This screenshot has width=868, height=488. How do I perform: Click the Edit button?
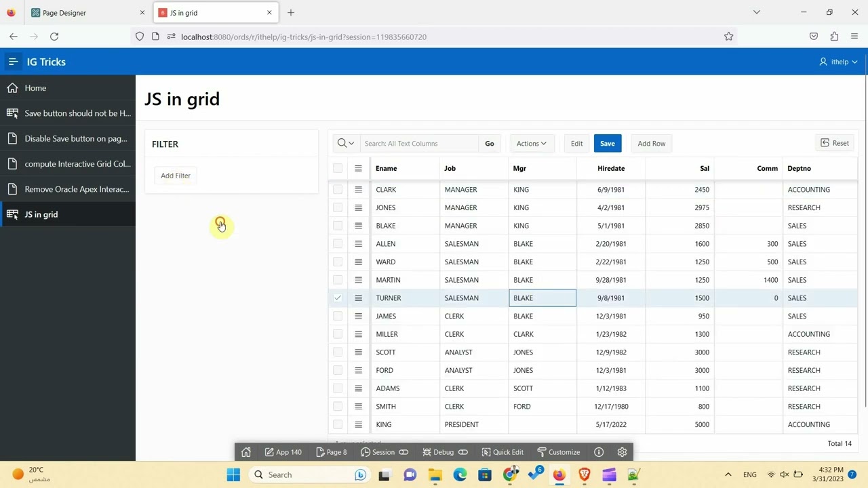(x=576, y=143)
